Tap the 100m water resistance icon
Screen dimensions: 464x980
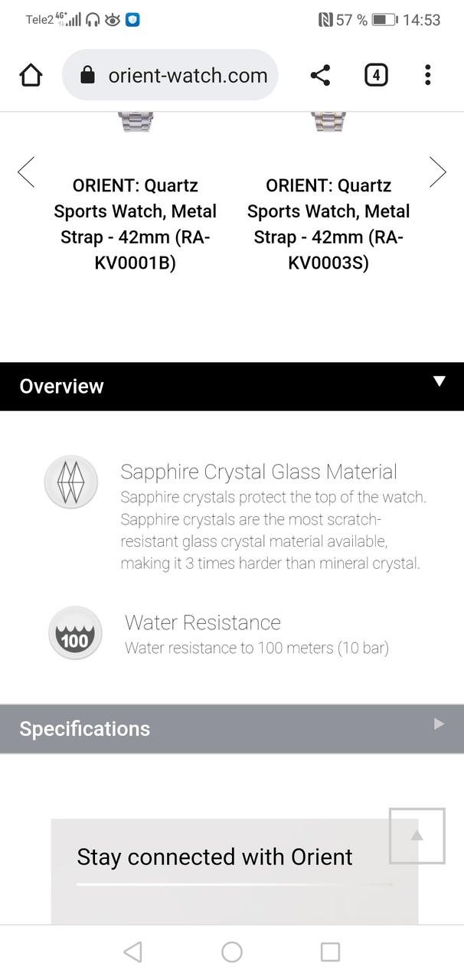(x=74, y=633)
